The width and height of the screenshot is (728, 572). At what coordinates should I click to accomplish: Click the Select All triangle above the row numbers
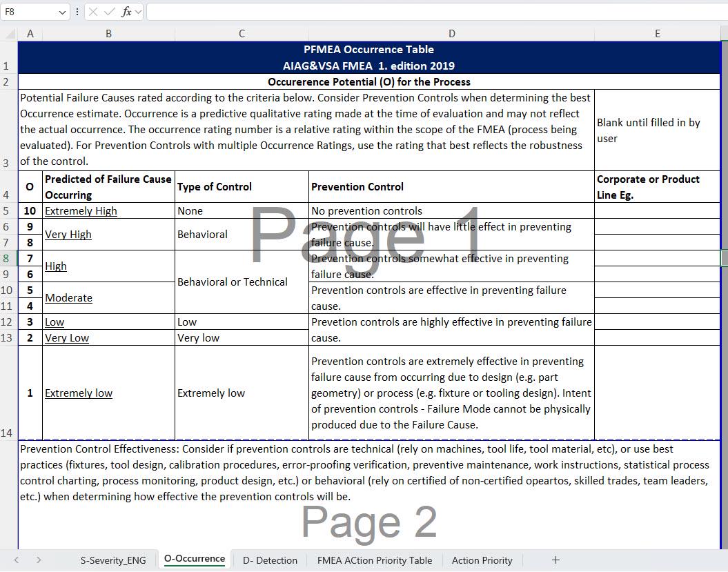pyautogui.click(x=9, y=32)
